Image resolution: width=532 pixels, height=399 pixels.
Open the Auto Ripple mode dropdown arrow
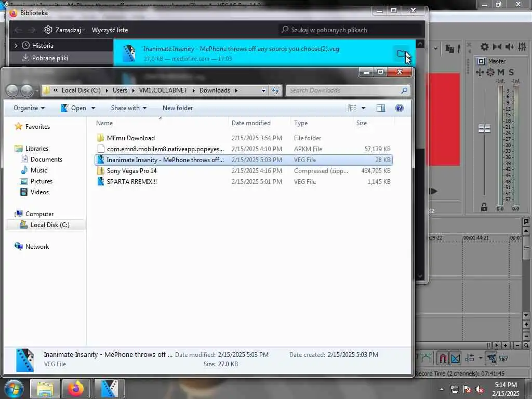[480, 358]
